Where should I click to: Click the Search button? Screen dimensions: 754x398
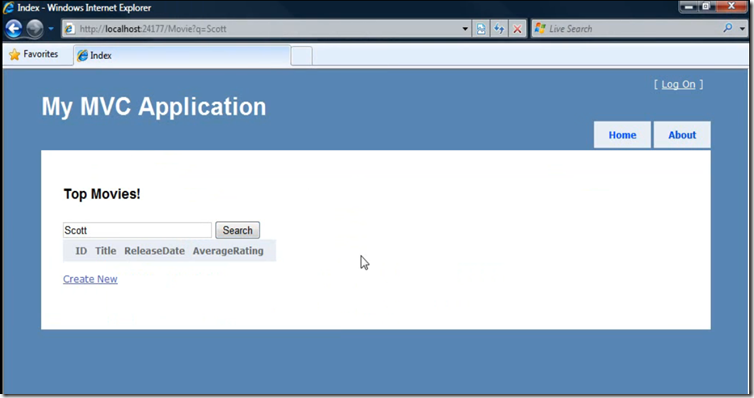click(x=238, y=230)
